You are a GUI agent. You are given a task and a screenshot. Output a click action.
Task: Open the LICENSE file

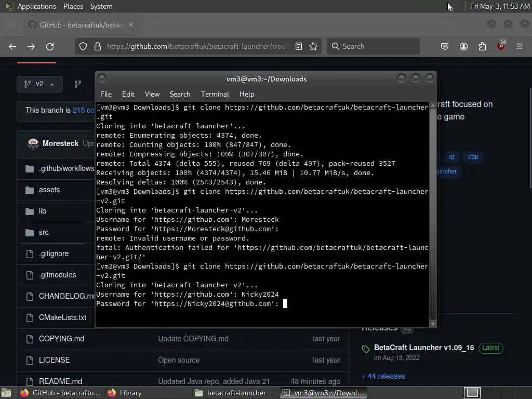click(x=54, y=360)
